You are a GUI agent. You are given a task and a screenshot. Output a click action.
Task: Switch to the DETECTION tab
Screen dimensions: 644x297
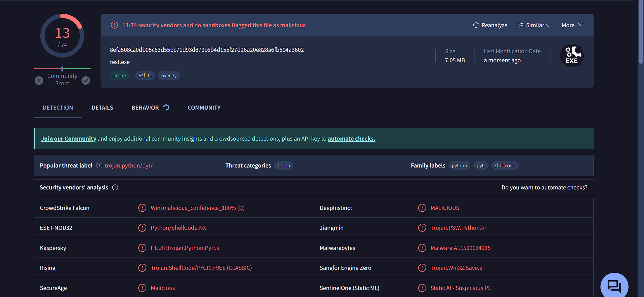[x=58, y=108]
